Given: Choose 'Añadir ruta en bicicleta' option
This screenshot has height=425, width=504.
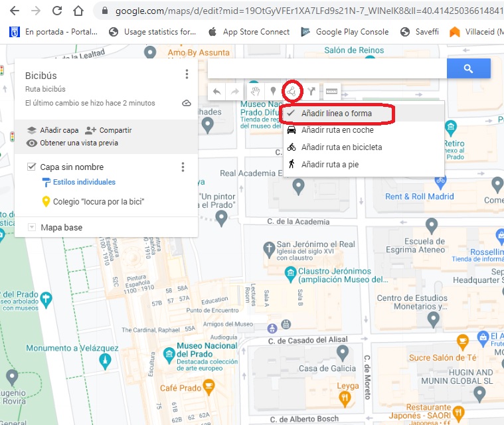Looking at the screenshot, I should coord(341,147).
